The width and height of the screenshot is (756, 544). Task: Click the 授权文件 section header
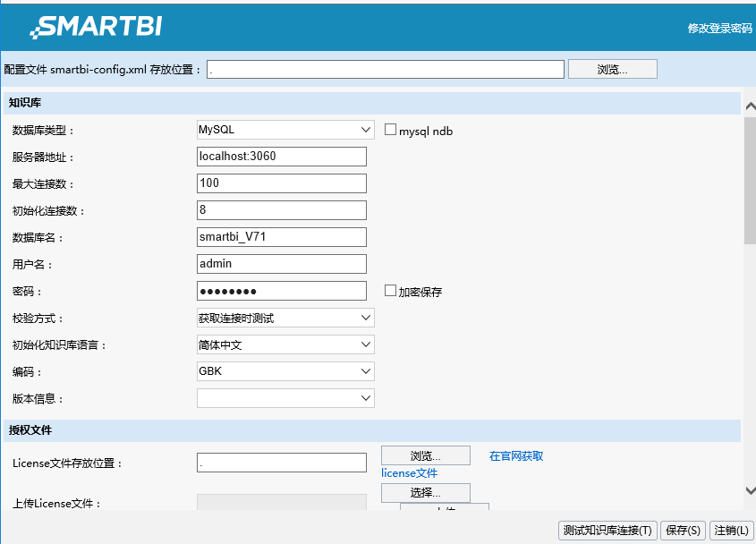click(x=371, y=430)
